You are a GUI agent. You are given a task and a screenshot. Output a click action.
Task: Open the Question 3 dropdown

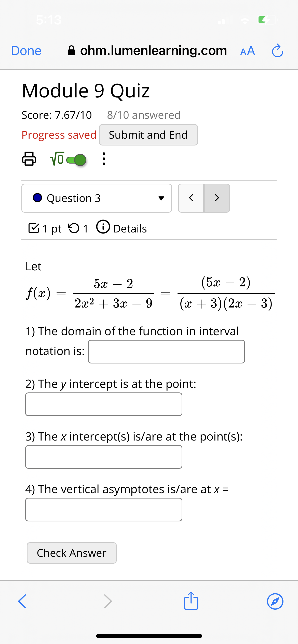(x=161, y=198)
